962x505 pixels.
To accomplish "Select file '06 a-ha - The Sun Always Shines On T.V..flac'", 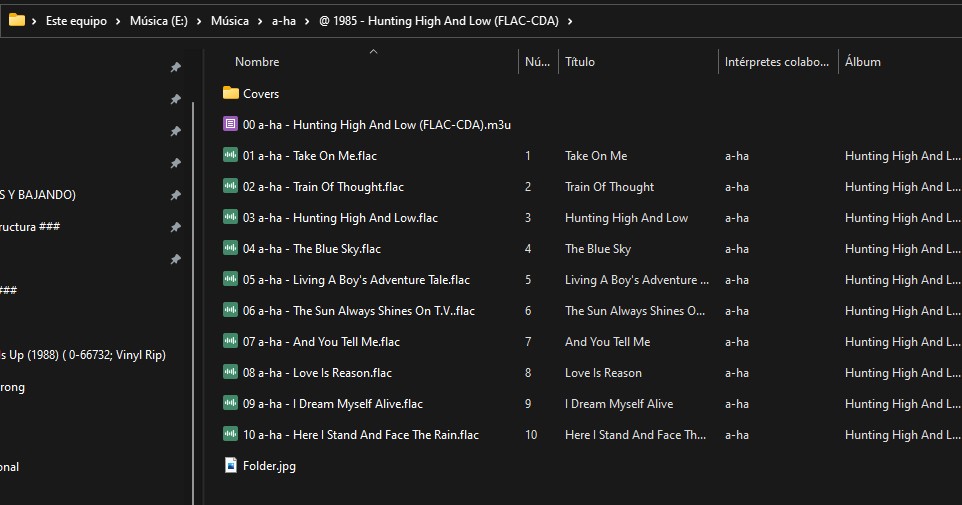I will point(359,310).
